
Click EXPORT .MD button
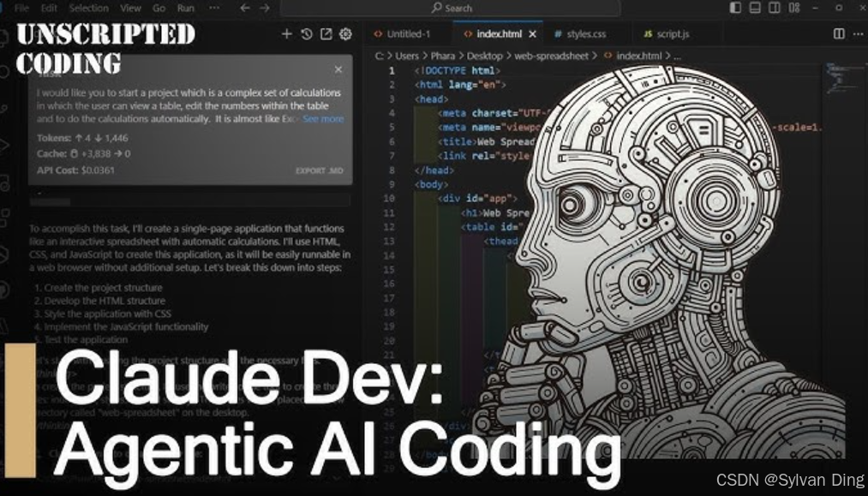coord(320,170)
